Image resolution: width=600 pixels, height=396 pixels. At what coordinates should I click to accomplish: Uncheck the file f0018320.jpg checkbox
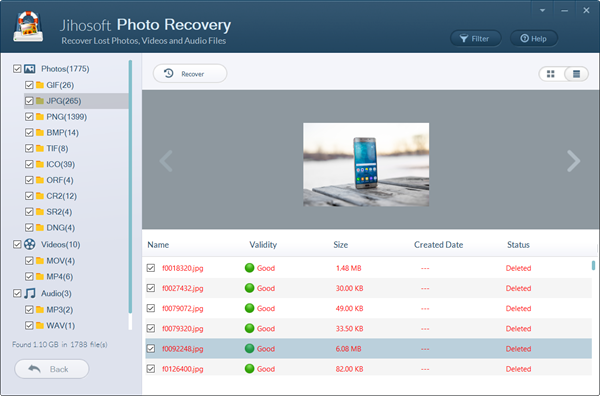151,268
